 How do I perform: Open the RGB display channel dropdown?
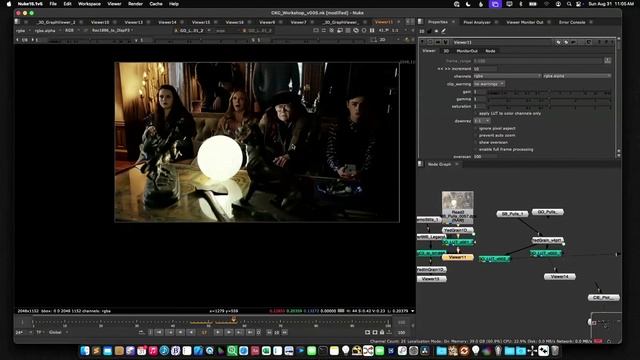71,31
